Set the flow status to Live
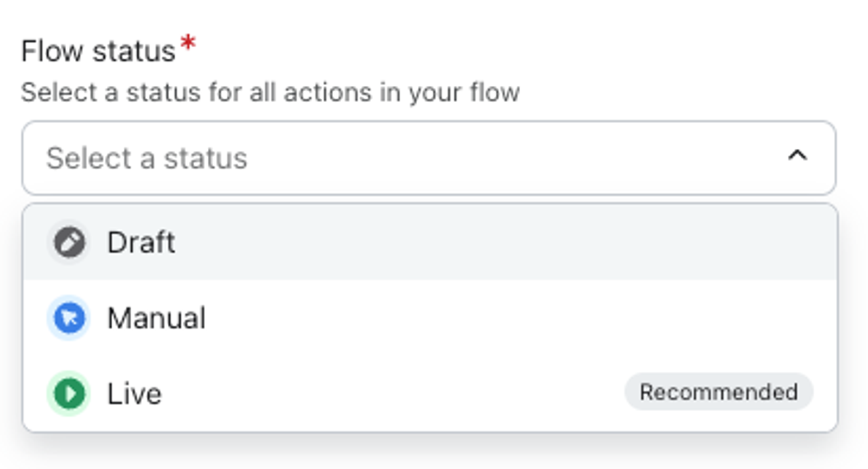868x469 pixels. [x=430, y=394]
